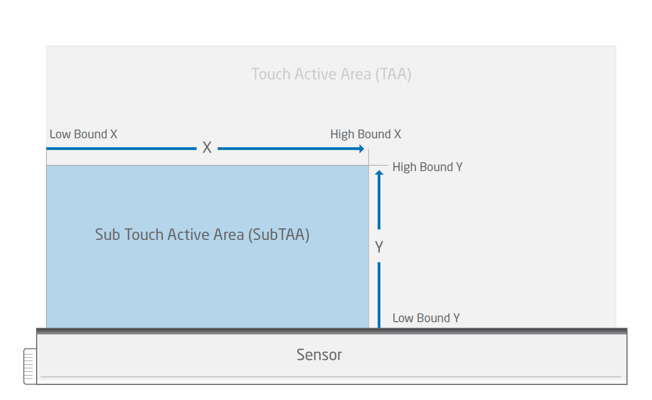Click the sensor body right of Sensor text
The image size is (652, 400).
(x=480, y=355)
